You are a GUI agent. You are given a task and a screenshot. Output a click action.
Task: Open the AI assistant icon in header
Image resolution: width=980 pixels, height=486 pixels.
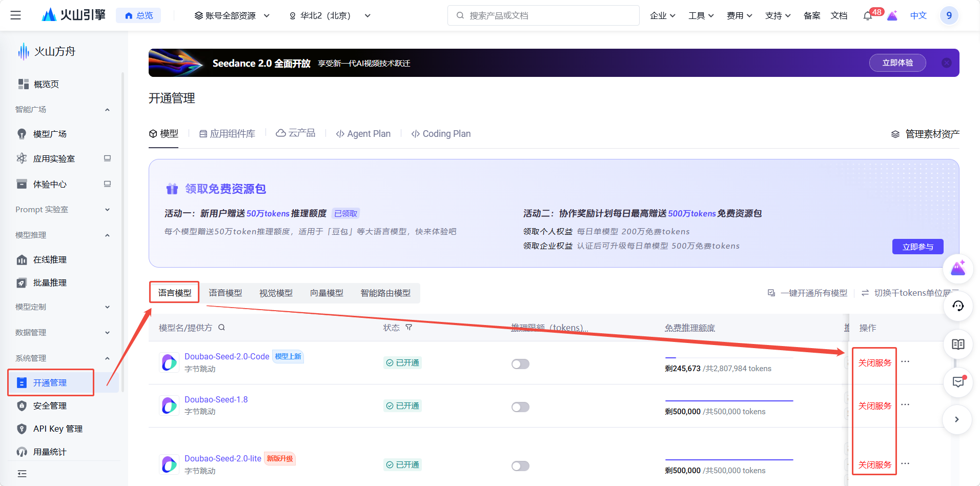click(x=892, y=15)
